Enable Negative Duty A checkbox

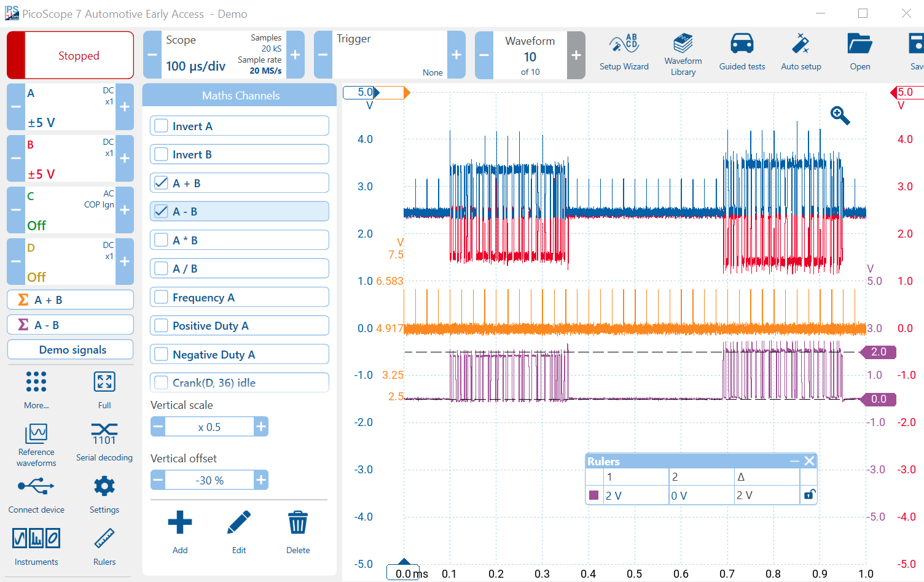point(161,354)
